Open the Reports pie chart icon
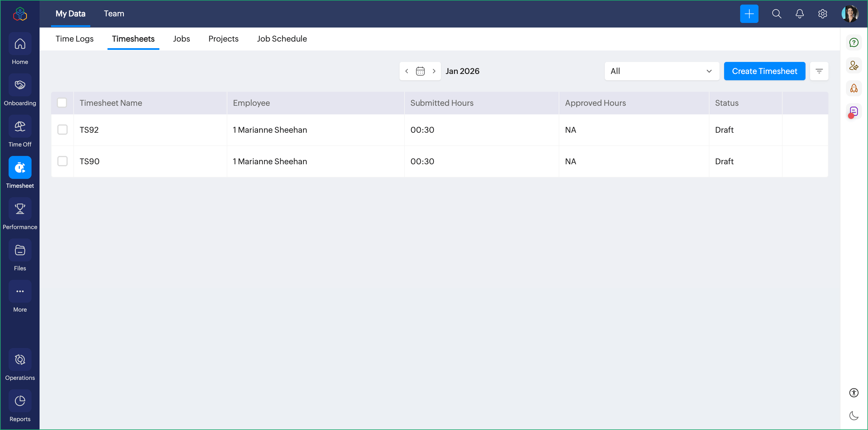This screenshot has height=430, width=868. (x=20, y=401)
